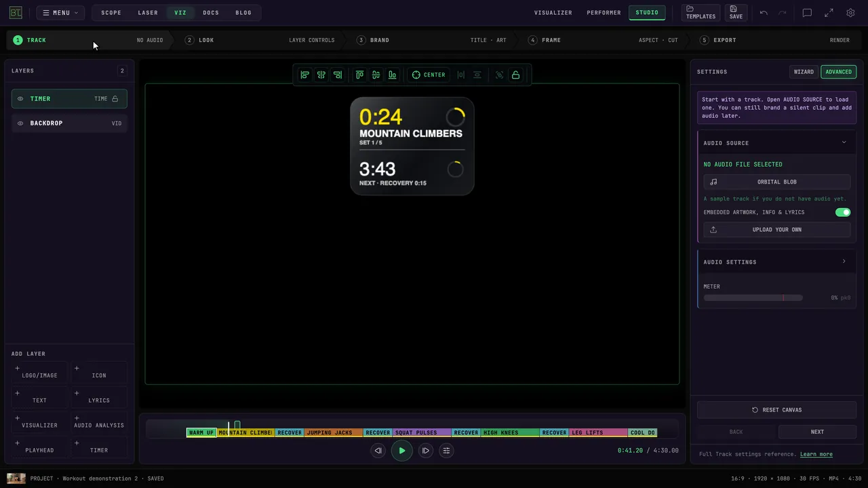Open the Templates folder button
This screenshot has width=868, height=488.
point(701,13)
